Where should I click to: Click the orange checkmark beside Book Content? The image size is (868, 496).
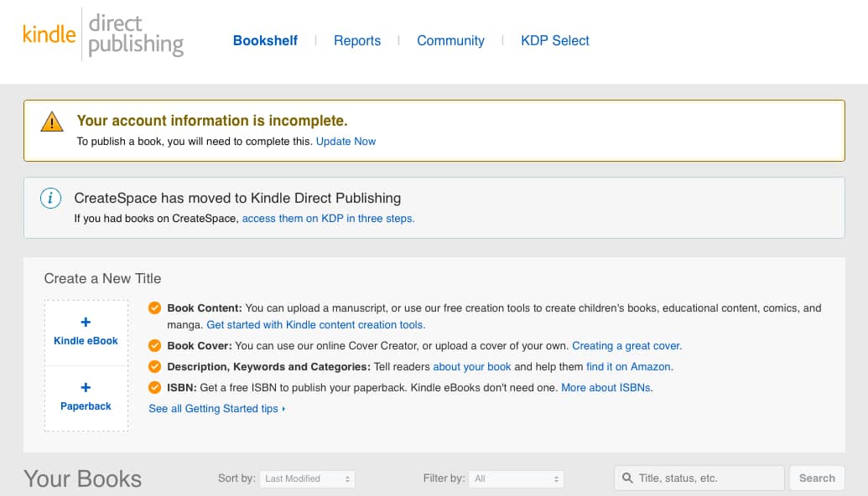[x=154, y=308]
